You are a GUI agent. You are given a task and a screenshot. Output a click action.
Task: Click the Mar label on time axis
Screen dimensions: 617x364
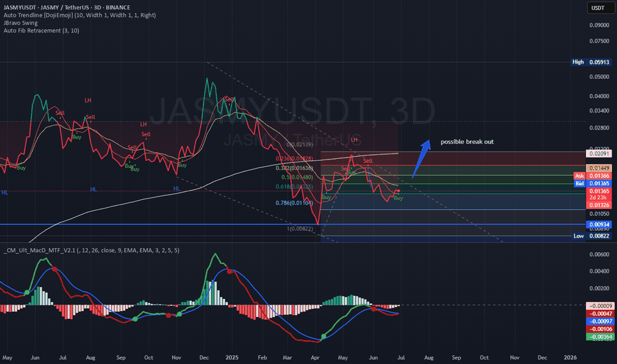[287, 357]
